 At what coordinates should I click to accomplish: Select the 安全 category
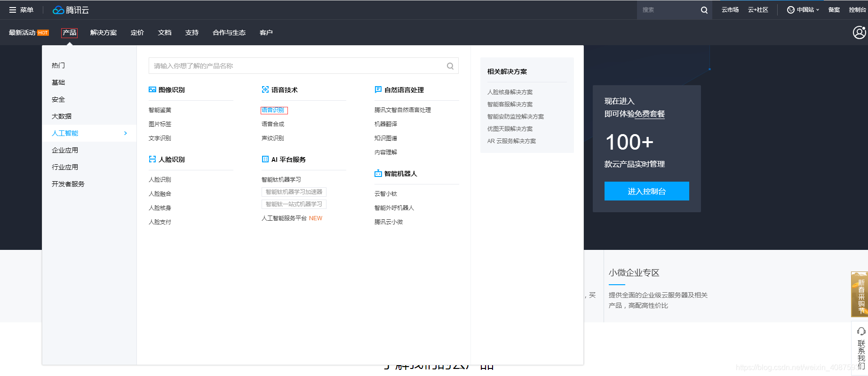point(58,99)
